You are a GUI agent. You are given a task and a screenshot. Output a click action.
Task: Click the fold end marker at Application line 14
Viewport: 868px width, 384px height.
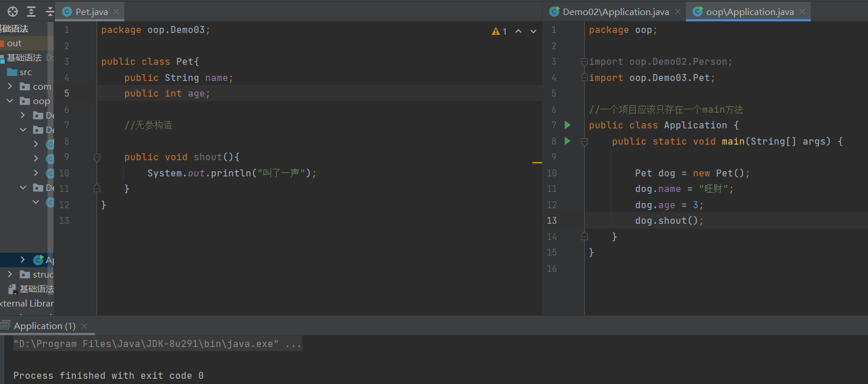coord(585,236)
